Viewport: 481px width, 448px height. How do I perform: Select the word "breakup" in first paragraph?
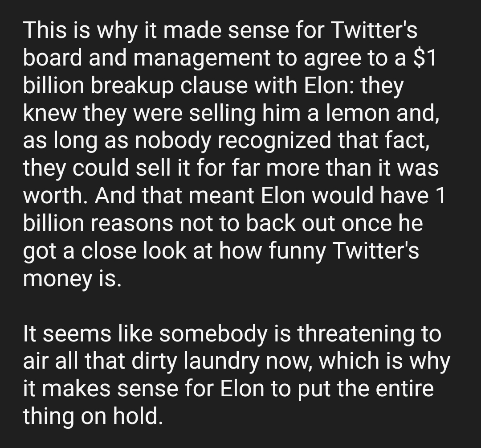click(132, 85)
